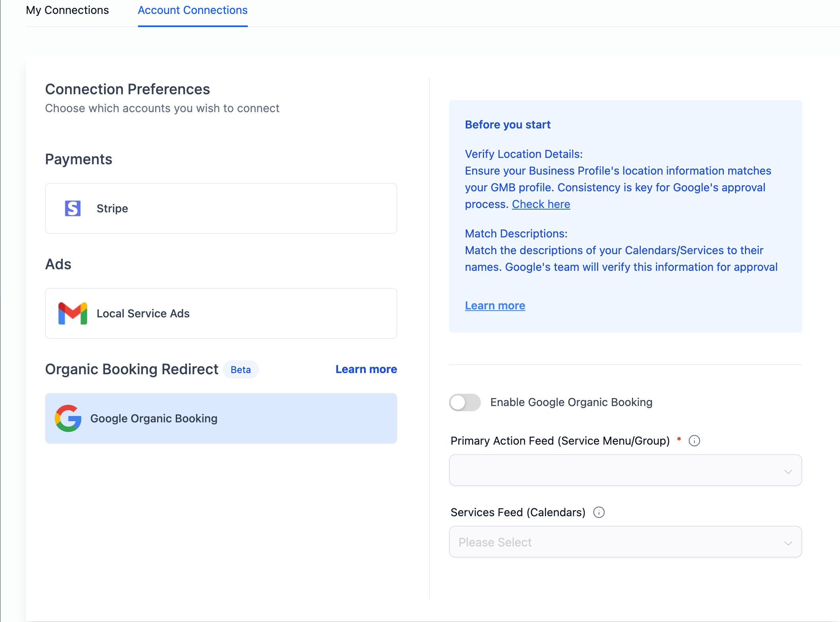840x622 pixels.
Task: Click info icon beside Primary Action Feed
Action: tap(694, 441)
